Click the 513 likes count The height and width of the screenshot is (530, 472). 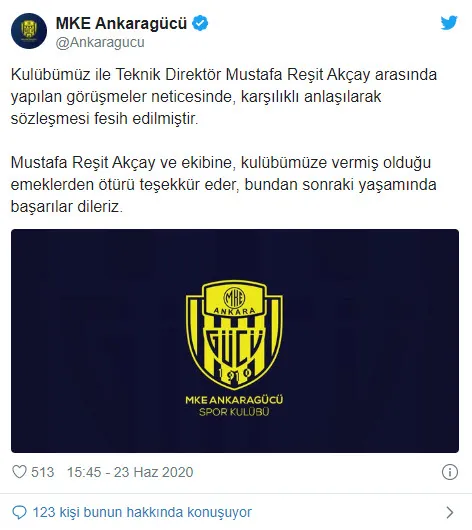click(43, 472)
